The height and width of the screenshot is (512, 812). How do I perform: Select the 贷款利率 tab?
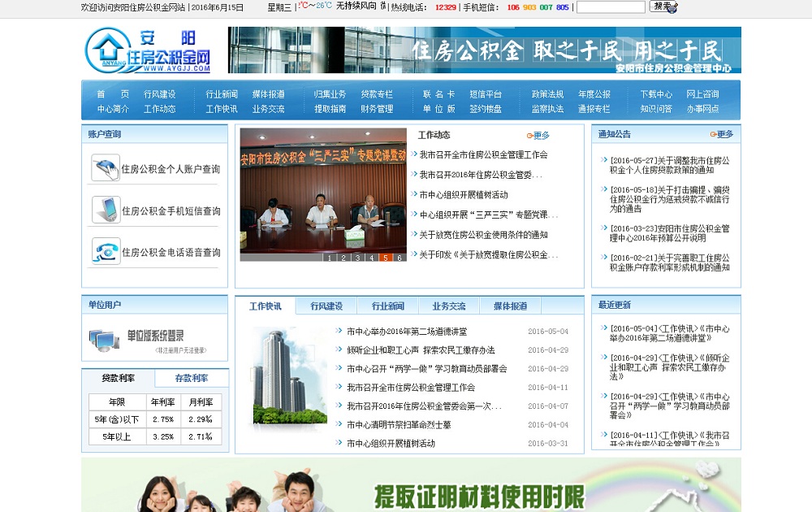[118, 378]
